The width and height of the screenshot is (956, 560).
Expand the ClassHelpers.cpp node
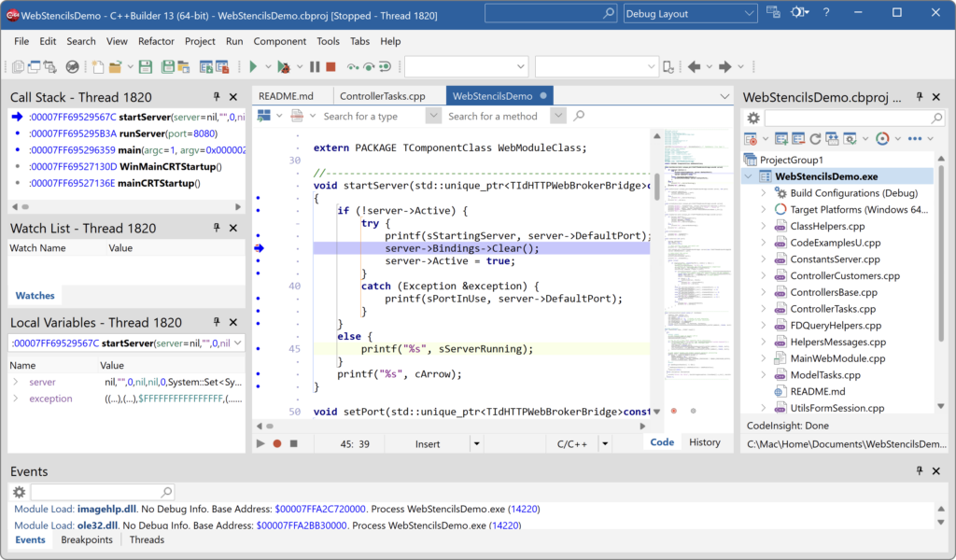click(764, 226)
